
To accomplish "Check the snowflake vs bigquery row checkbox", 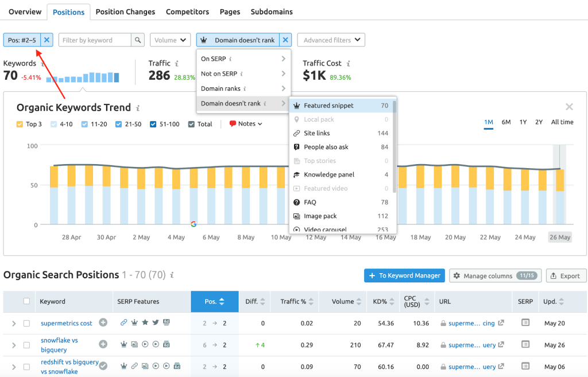I will coord(26,345).
